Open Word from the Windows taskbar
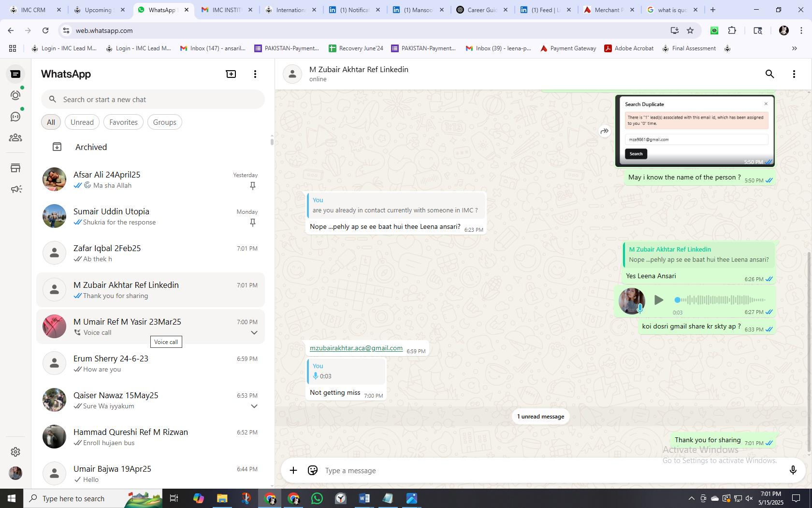 pyautogui.click(x=364, y=498)
